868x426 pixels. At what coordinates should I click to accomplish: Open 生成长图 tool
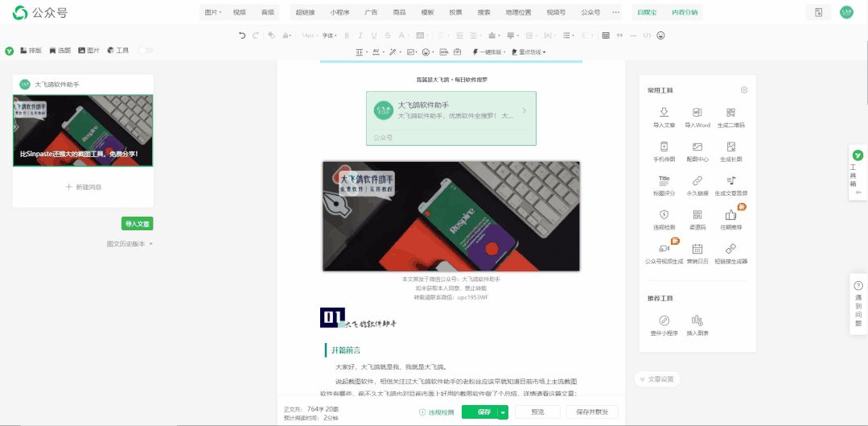tap(730, 151)
